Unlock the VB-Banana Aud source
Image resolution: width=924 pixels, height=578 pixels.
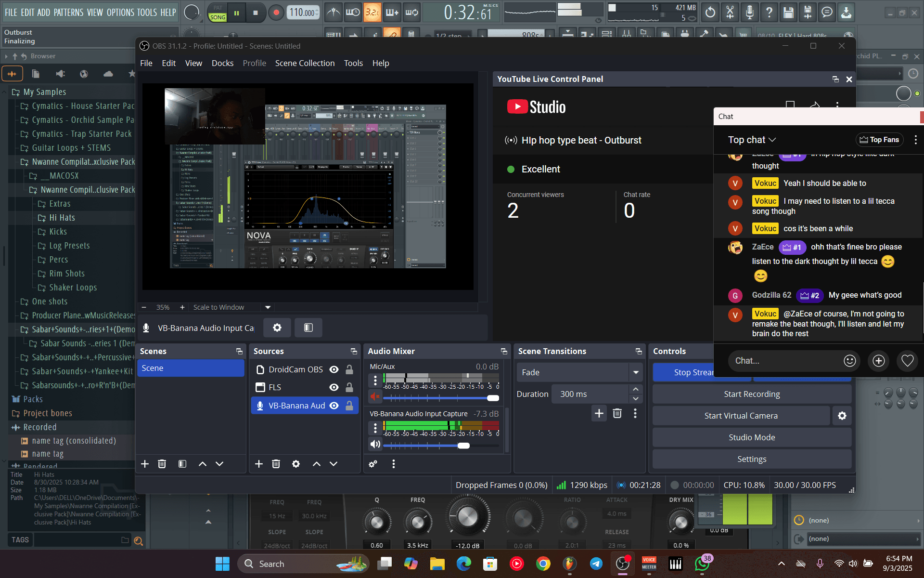pos(349,406)
